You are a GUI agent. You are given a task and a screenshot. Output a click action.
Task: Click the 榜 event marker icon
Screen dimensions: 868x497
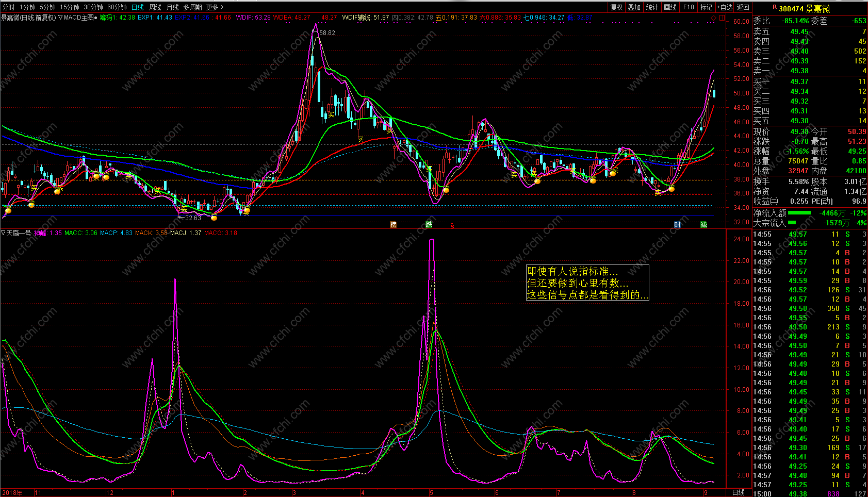[x=394, y=225]
